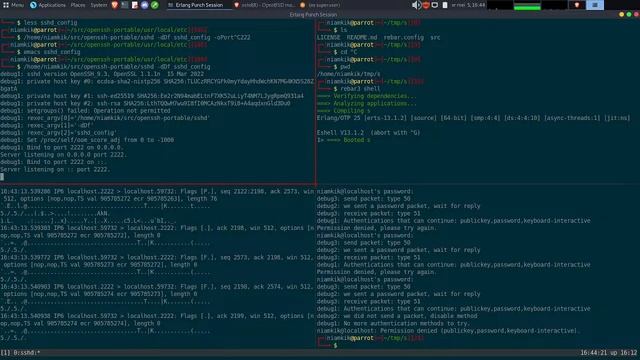Switch to the 'as superuser' taskbar window

tap(320, 5)
